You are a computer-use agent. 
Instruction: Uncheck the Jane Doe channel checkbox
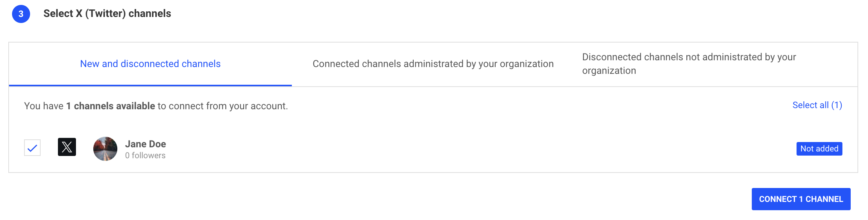32,148
